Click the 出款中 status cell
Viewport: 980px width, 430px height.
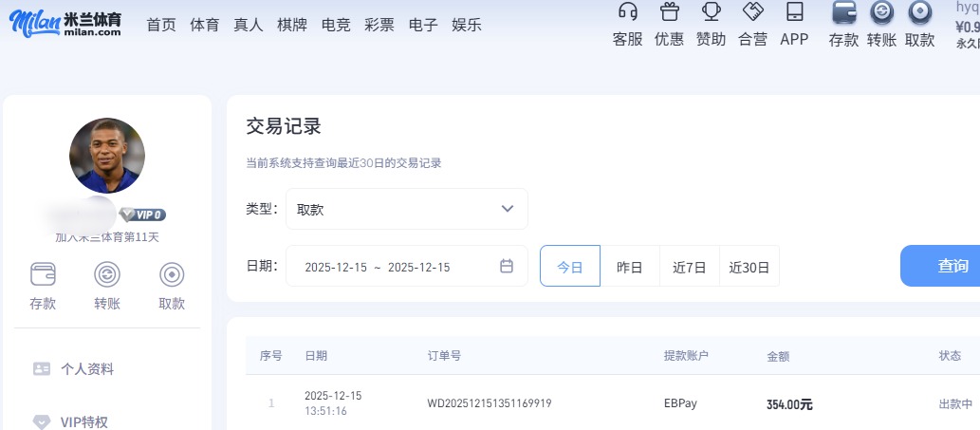955,403
